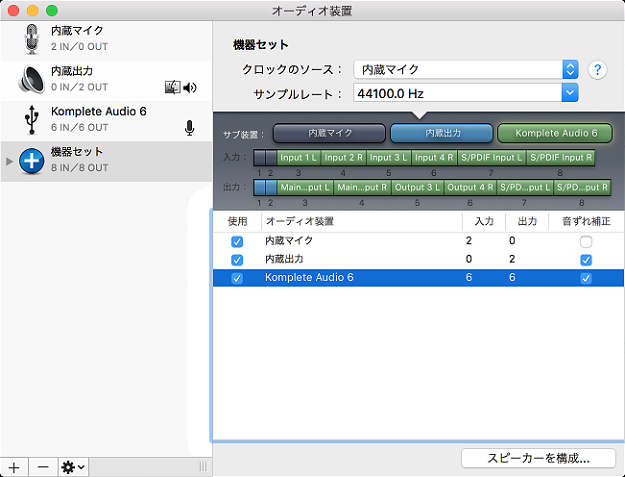Viewport: 625px width, 477px height.
Task: Select the 内蔵マイク sub-device button
Action: pyautogui.click(x=329, y=133)
